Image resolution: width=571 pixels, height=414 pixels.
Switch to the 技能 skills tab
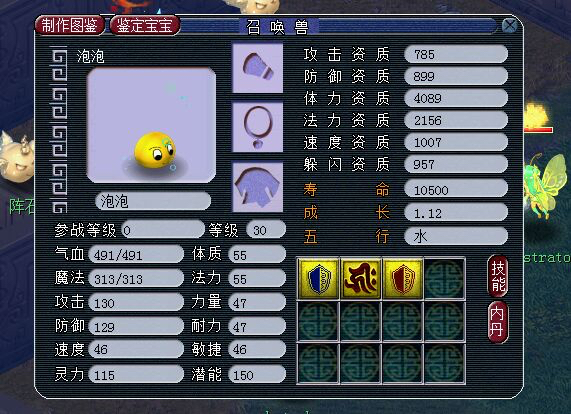coord(497,276)
